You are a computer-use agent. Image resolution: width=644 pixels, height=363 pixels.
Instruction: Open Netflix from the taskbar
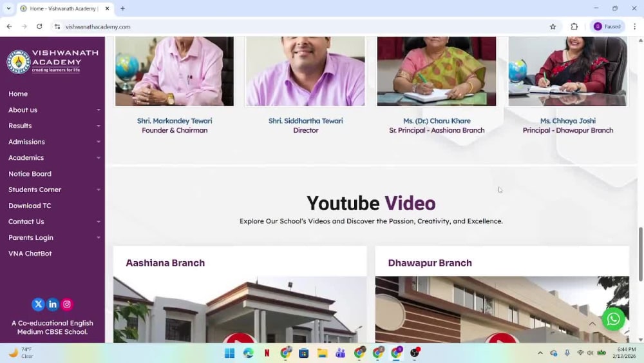coord(267,353)
